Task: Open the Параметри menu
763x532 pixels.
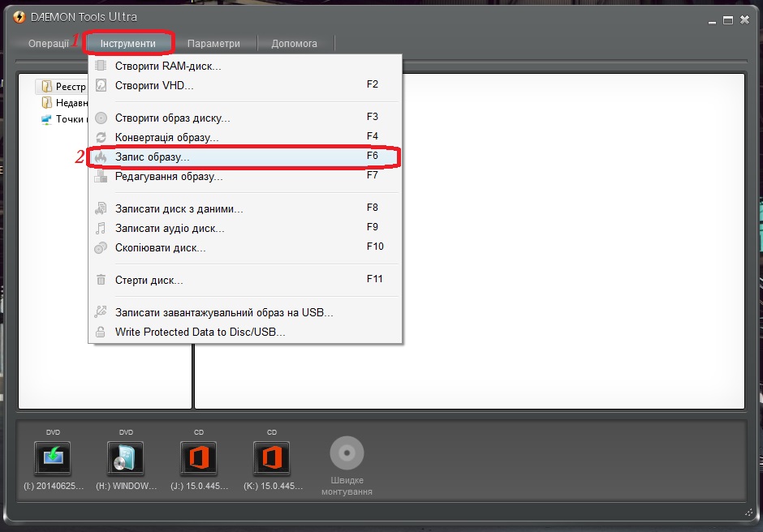Action: [213, 43]
